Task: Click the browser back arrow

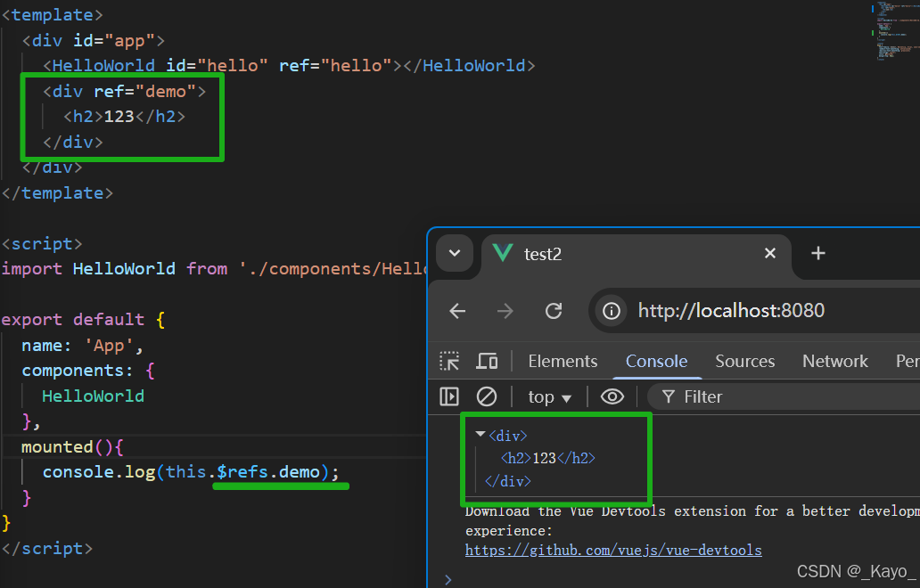Action: pyautogui.click(x=457, y=310)
